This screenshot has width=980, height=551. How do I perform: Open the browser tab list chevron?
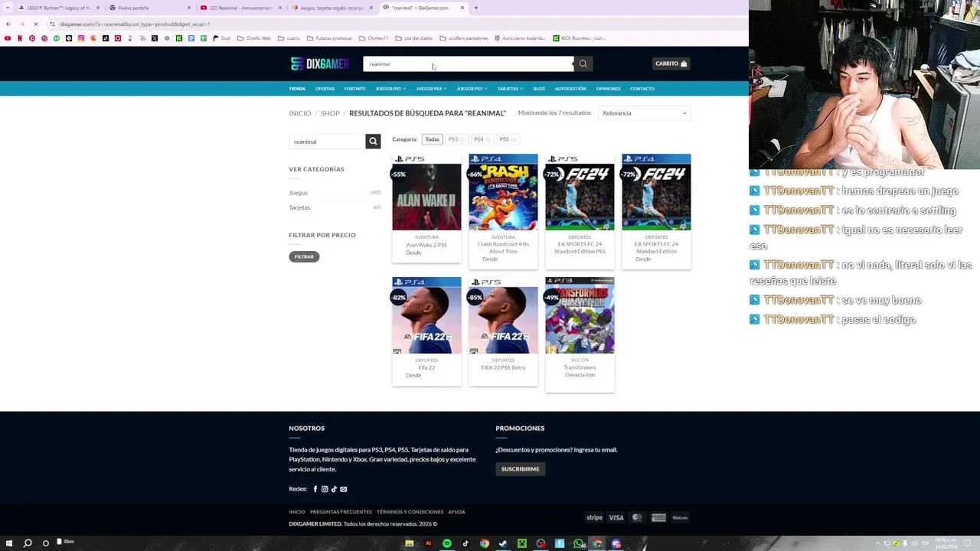(x=8, y=8)
